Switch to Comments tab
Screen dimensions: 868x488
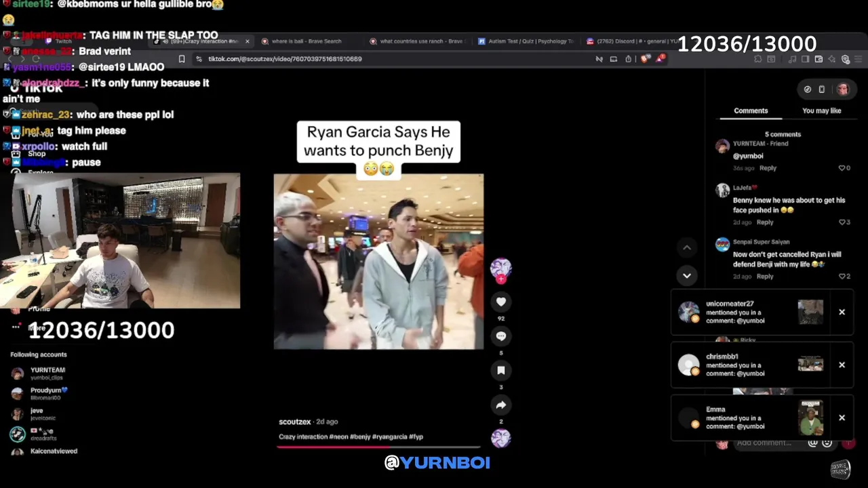[x=751, y=110]
